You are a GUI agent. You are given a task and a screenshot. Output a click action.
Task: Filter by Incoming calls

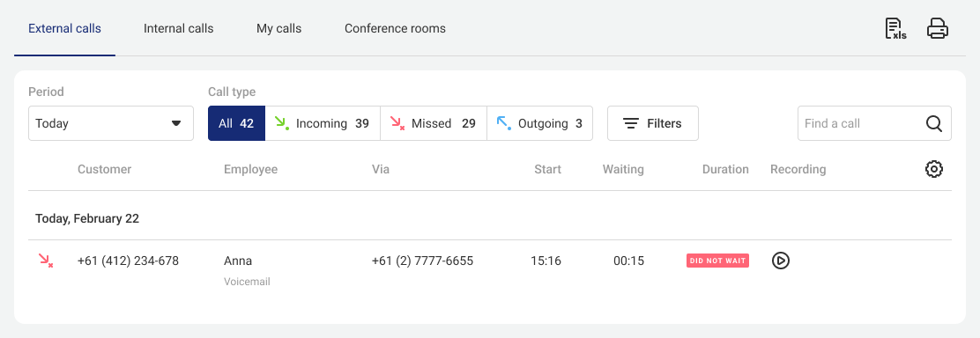[x=323, y=123]
